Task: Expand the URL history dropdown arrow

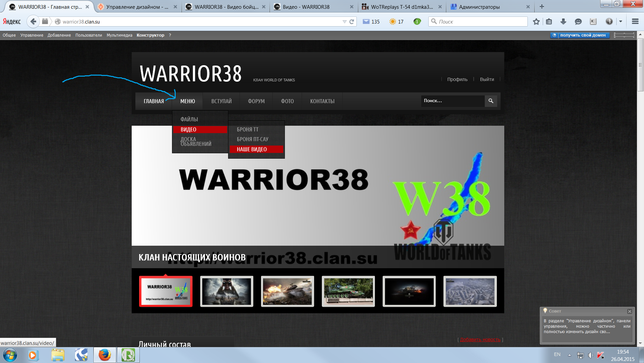Action: click(x=344, y=22)
